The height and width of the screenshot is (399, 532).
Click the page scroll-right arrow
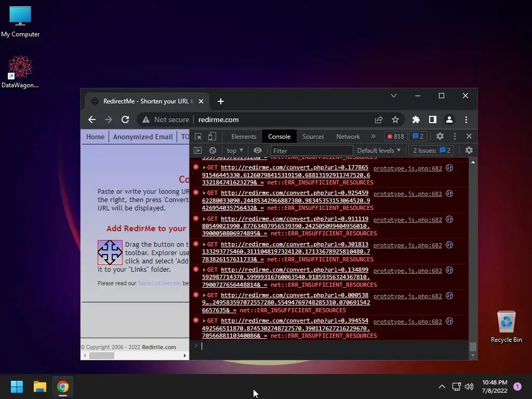184,355
